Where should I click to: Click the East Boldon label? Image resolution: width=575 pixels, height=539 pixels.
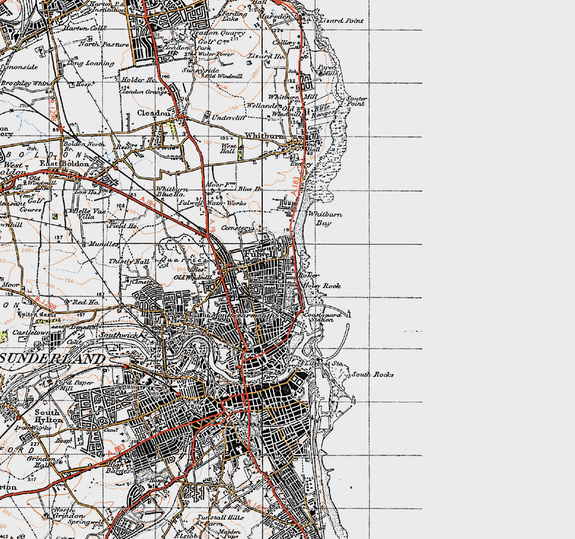tap(64, 164)
